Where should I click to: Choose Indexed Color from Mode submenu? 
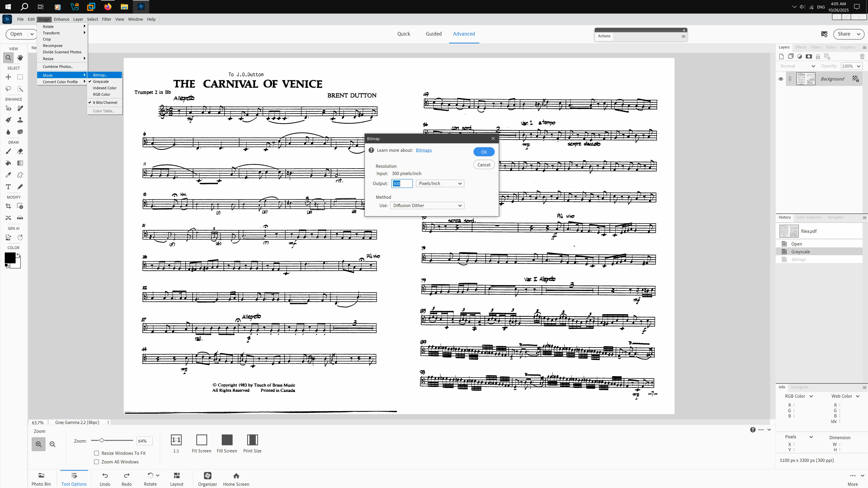point(104,88)
